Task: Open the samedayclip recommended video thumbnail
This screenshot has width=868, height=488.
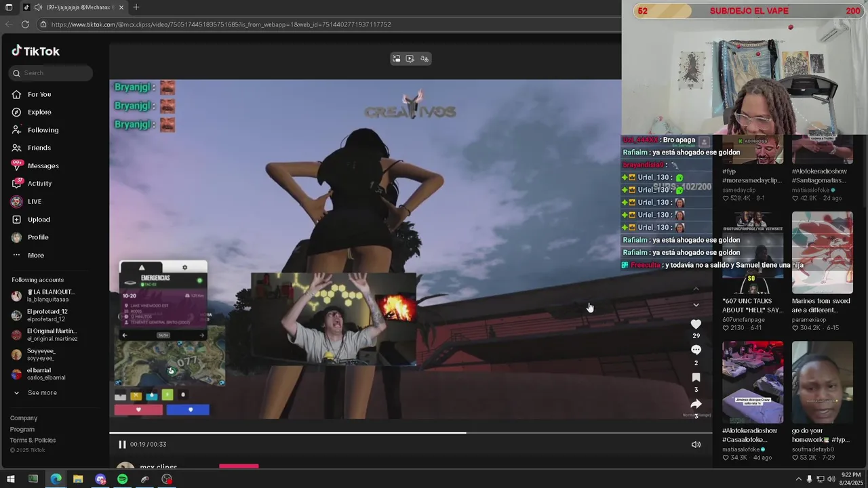Action: [x=752, y=149]
